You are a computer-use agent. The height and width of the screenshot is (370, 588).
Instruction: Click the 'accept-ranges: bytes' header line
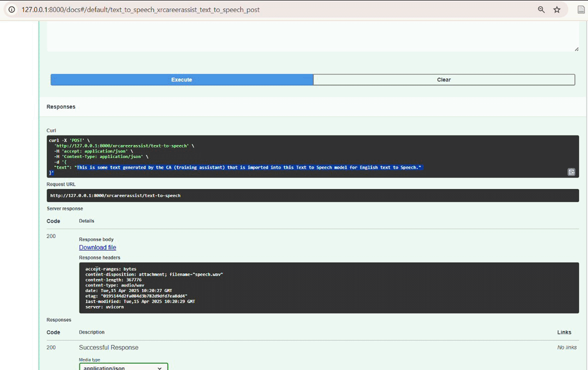click(x=111, y=269)
